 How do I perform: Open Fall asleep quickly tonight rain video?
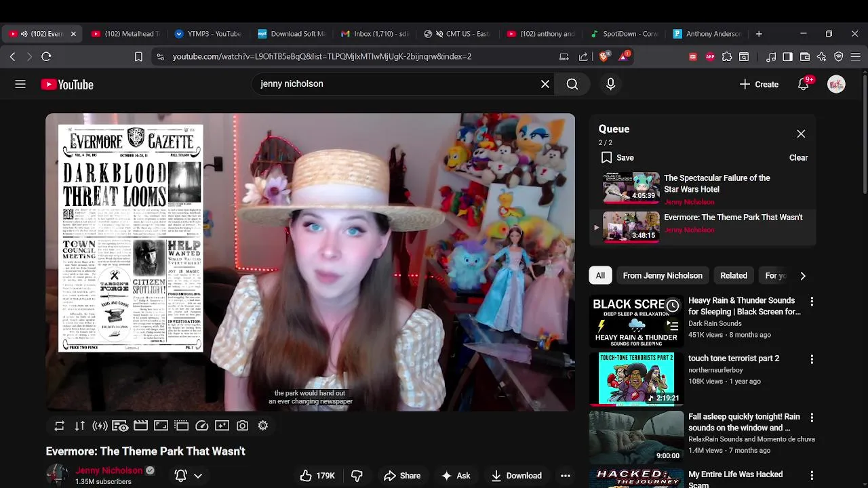pos(744,422)
